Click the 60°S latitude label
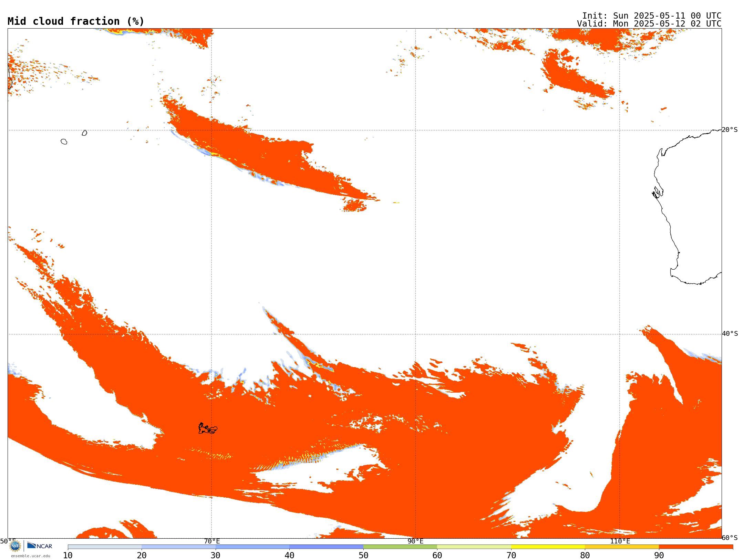The width and height of the screenshot is (744, 560). coord(730,538)
